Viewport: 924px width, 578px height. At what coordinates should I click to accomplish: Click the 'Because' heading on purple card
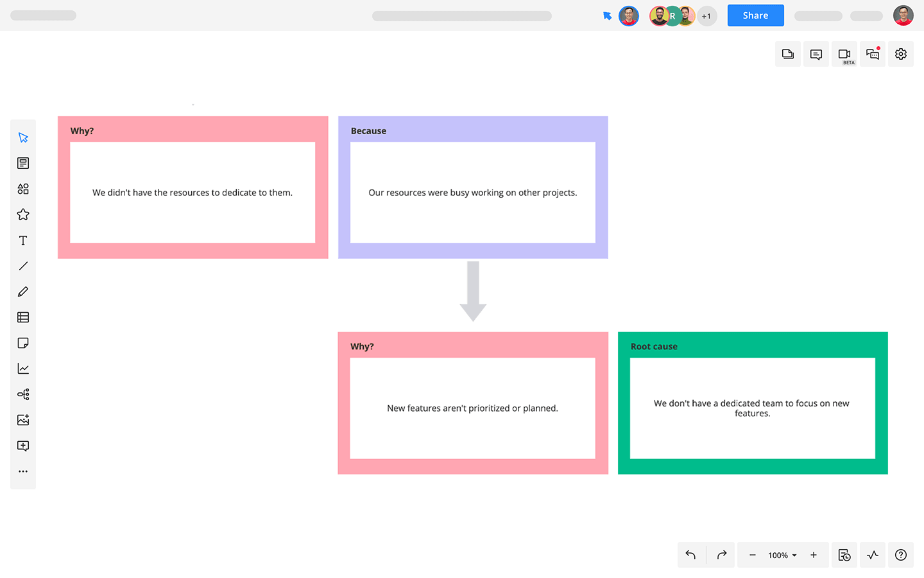[368, 131]
